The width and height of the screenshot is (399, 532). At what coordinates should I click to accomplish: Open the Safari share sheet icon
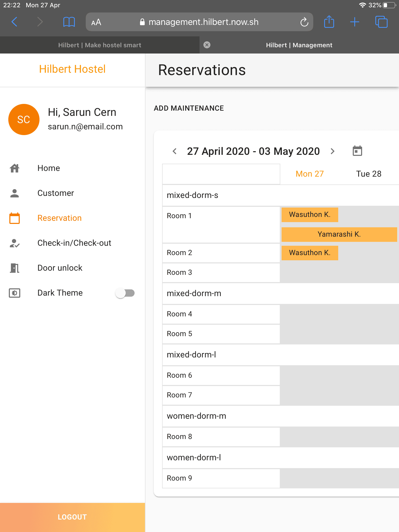[x=329, y=22]
